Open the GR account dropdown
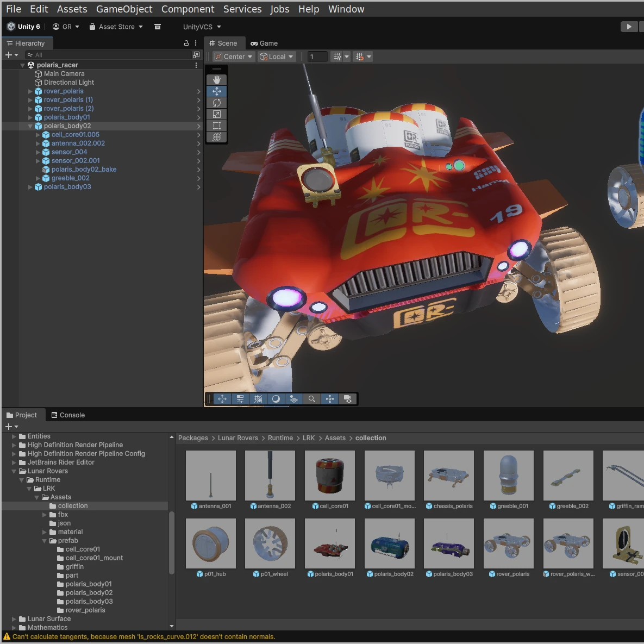This screenshot has height=644, width=644. click(66, 27)
